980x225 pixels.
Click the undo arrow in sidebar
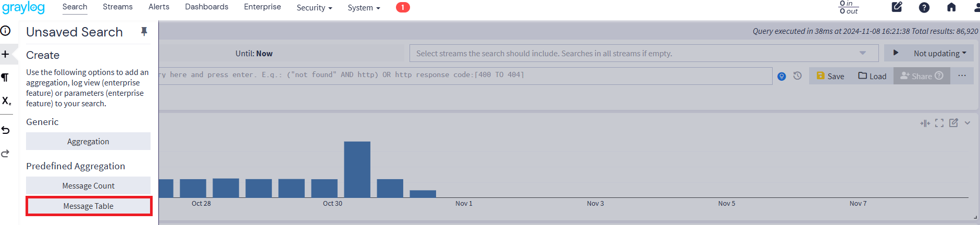tap(6, 130)
